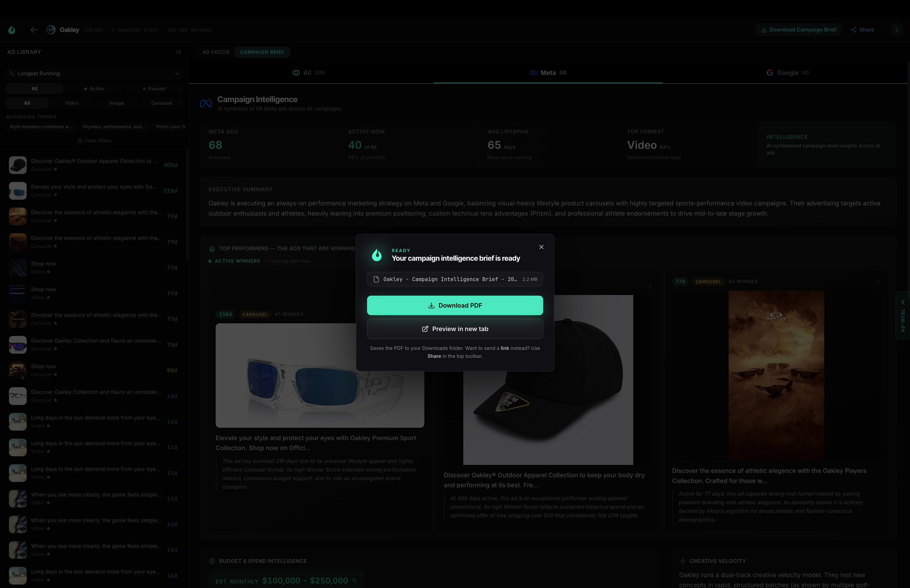Click the All tab circle icon
Image resolution: width=910 pixels, height=588 pixels.
tap(296, 72)
